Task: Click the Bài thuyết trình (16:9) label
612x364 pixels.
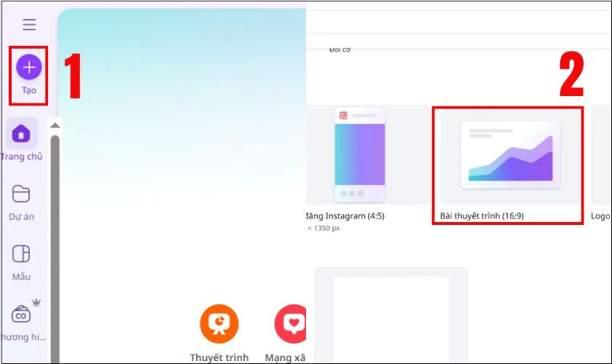Action: [482, 215]
